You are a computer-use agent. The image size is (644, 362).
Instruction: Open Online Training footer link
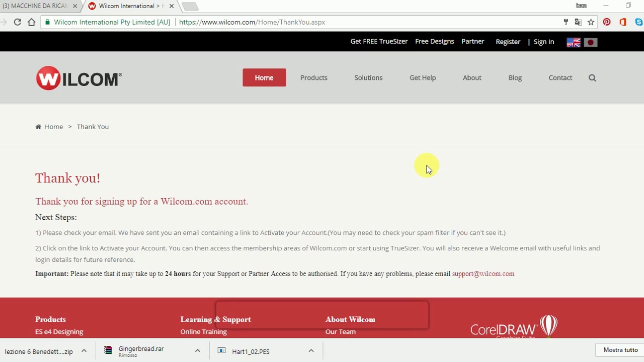tap(204, 332)
